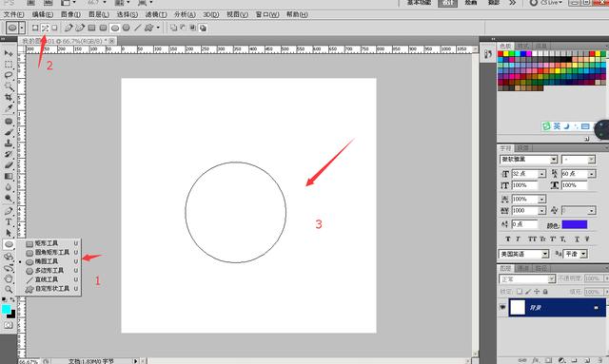Select the Lasso tool
The width and height of the screenshot is (609, 364).
(9, 75)
